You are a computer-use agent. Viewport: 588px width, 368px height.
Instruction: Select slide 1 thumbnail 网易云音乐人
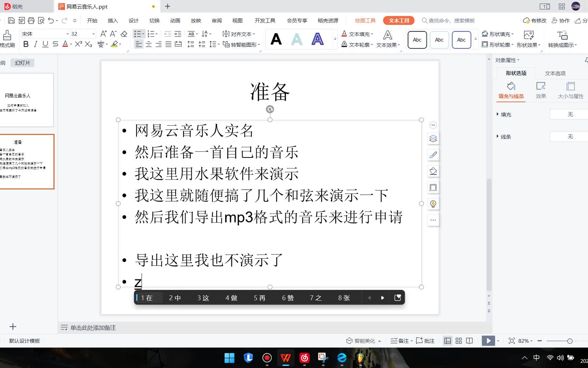pos(27,100)
